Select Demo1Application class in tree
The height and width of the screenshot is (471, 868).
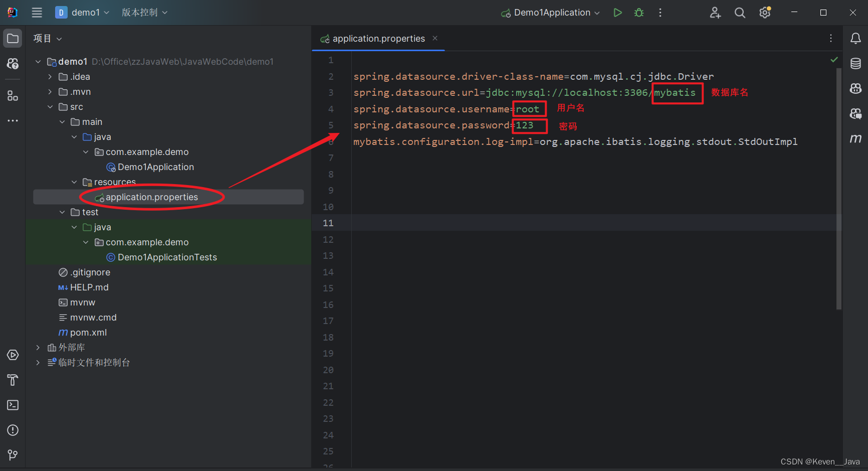pyautogui.click(x=150, y=167)
